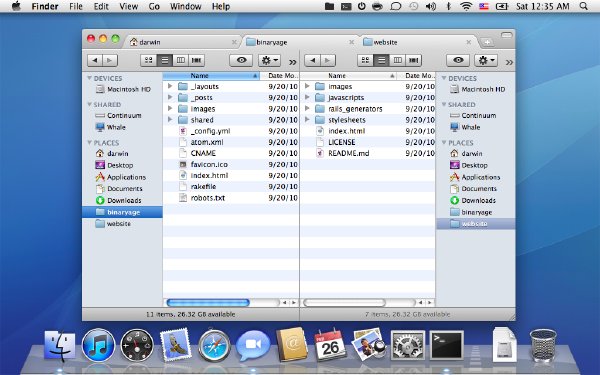Screen dimensions: 600x375
Task: Close the darwin tab
Action: point(234,42)
